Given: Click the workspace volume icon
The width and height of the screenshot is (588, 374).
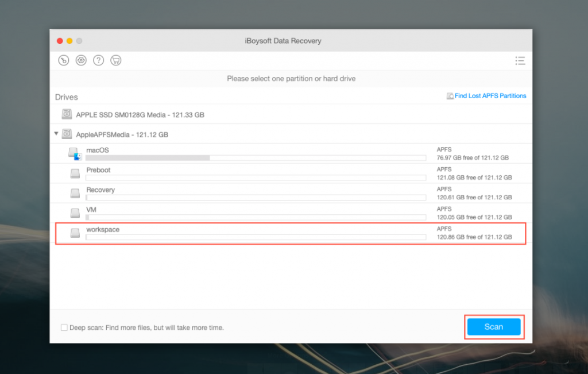Looking at the screenshot, I should 75,233.
